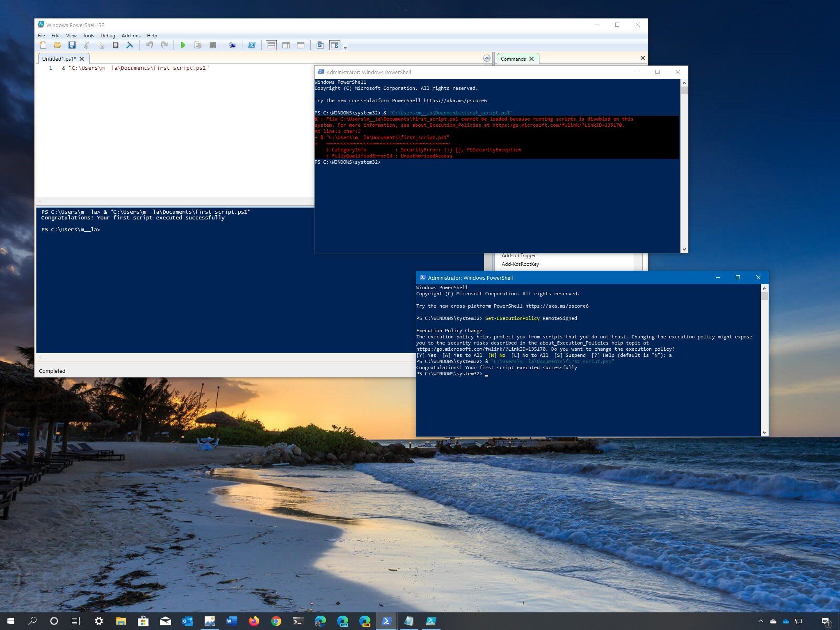Screen dimensions: 840x630
Task: Save the current Untitled1.ps1 script
Action: 73,46
